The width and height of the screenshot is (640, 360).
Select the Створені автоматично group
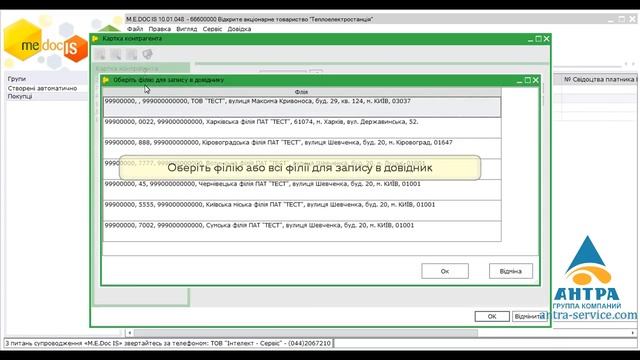tap(42, 88)
